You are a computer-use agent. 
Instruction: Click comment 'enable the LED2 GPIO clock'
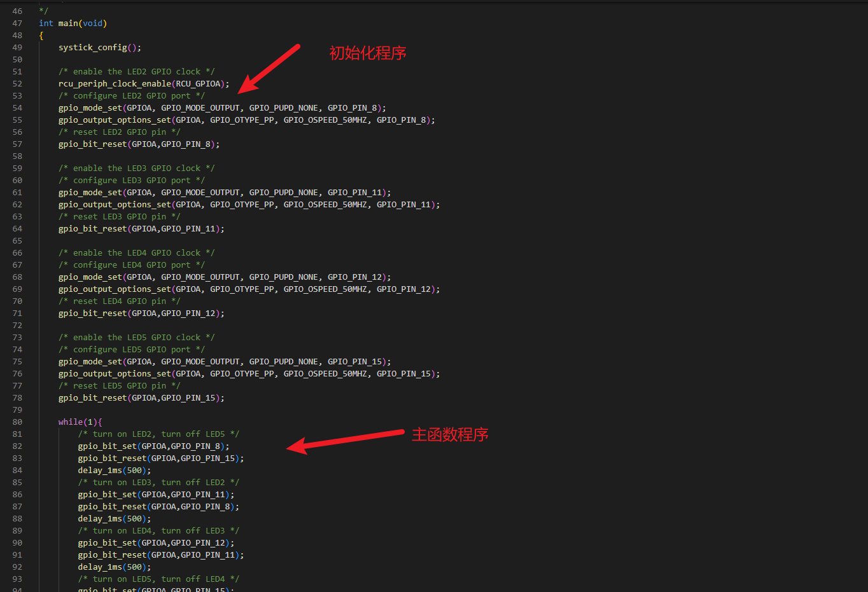click(137, 72)
